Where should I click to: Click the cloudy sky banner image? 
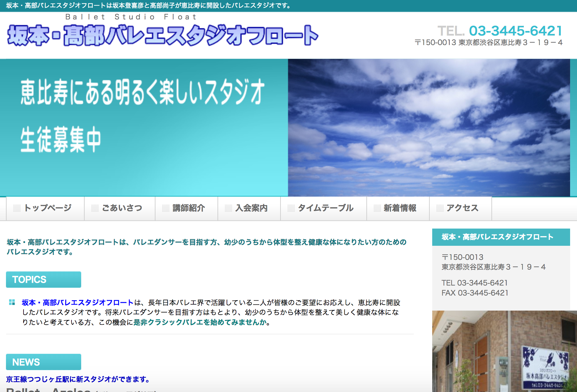tap(429, 128)
